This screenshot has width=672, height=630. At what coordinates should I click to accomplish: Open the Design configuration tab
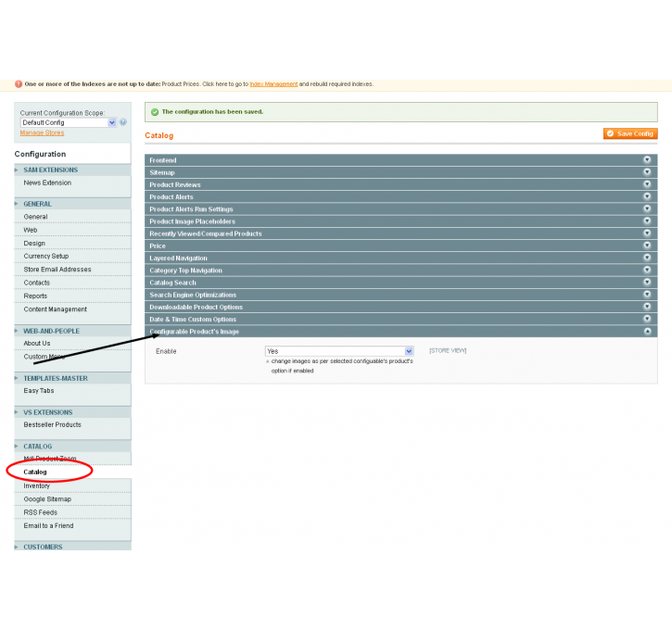[x=34, y=244]
